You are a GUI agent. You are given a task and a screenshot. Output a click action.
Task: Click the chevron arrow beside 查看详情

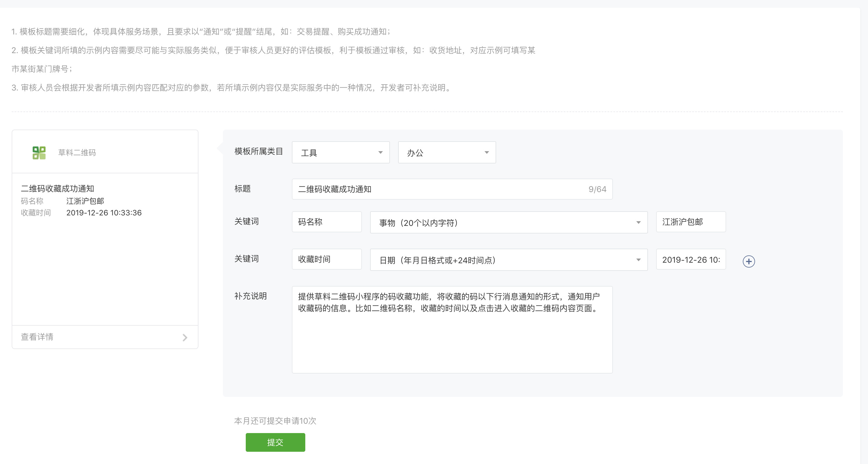[185, 337]
